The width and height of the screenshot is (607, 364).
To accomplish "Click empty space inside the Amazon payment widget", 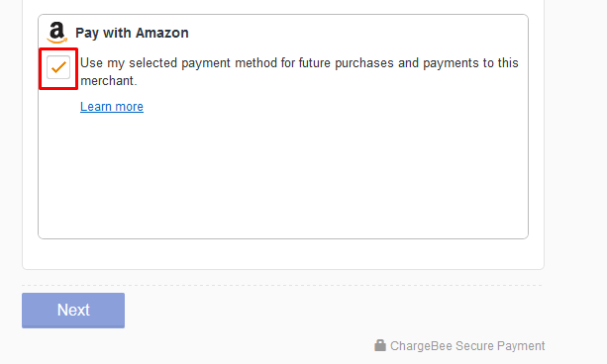I will point(283,174).
